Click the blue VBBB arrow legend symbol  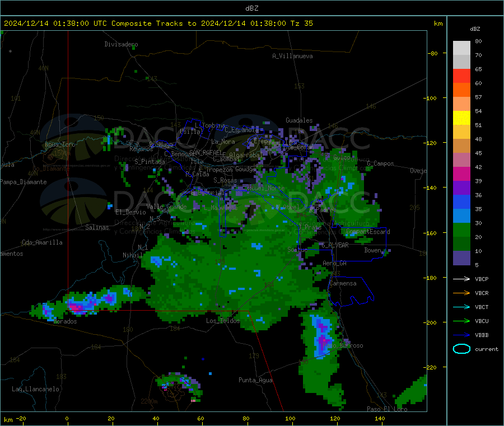(x=461, y=335)
